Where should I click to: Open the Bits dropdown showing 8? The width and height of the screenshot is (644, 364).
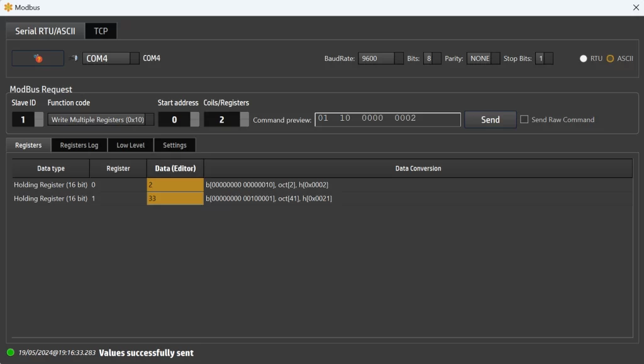432,58
